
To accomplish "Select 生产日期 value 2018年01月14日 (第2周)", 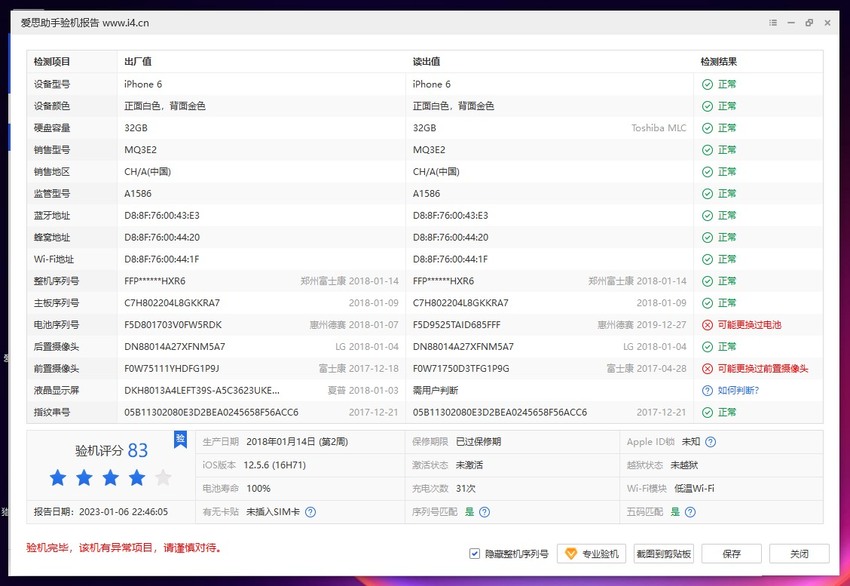I will click(297, 442).
